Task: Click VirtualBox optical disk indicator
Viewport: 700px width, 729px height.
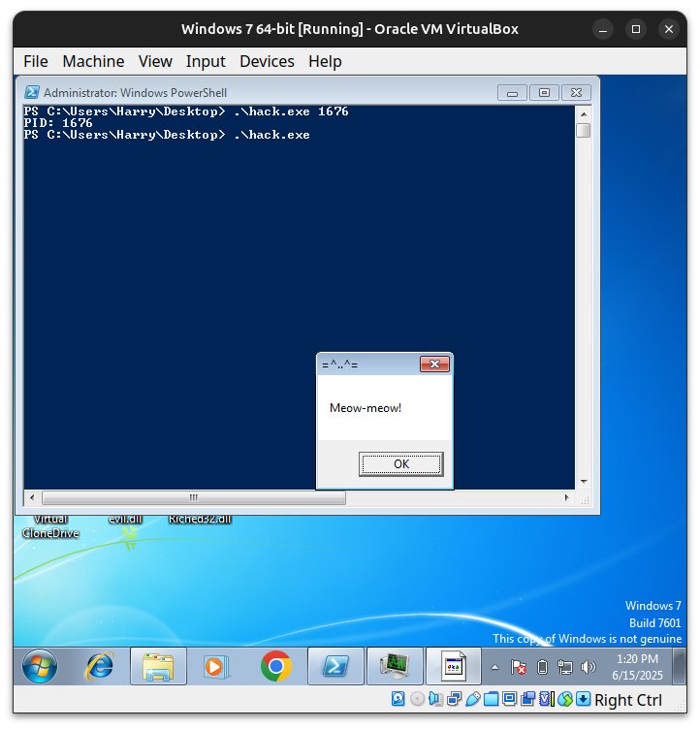Action: [x=417, y=699]
